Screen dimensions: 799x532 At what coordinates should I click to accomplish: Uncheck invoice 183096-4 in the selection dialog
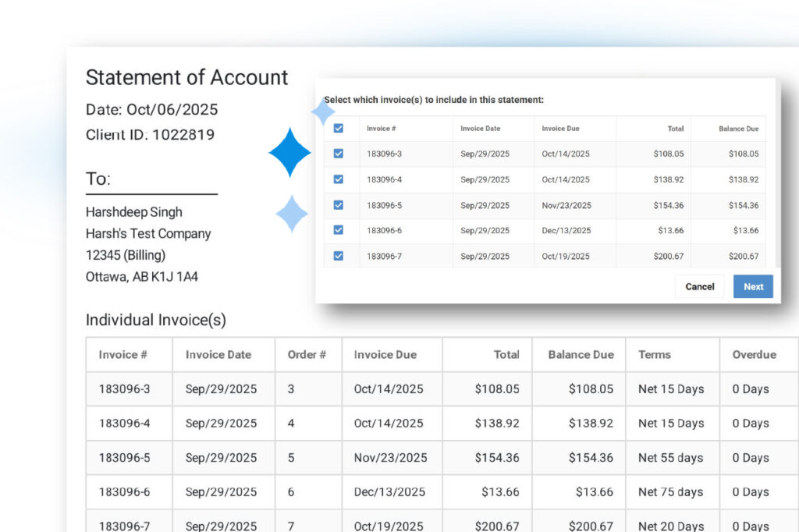point(339,179)
